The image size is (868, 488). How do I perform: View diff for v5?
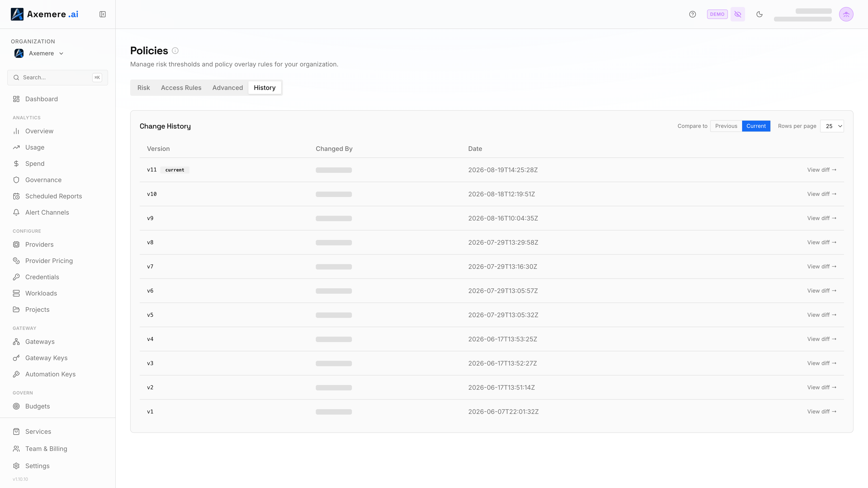tap(821, 315)
